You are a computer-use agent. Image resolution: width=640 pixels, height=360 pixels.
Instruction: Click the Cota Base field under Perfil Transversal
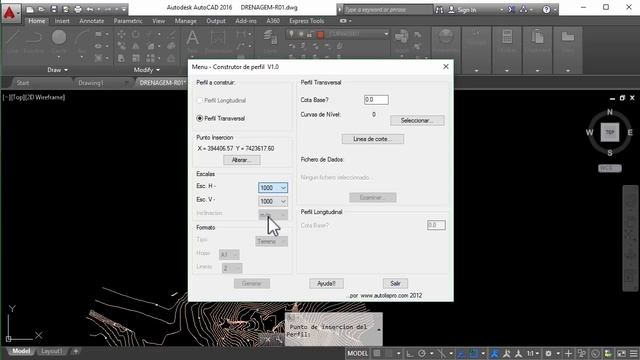[x=376, y=100]
